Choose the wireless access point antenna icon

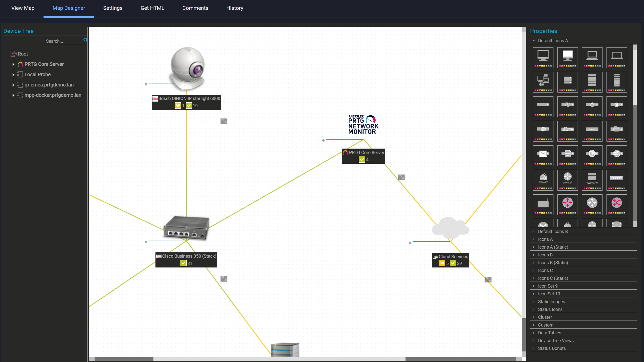point(543,205)
